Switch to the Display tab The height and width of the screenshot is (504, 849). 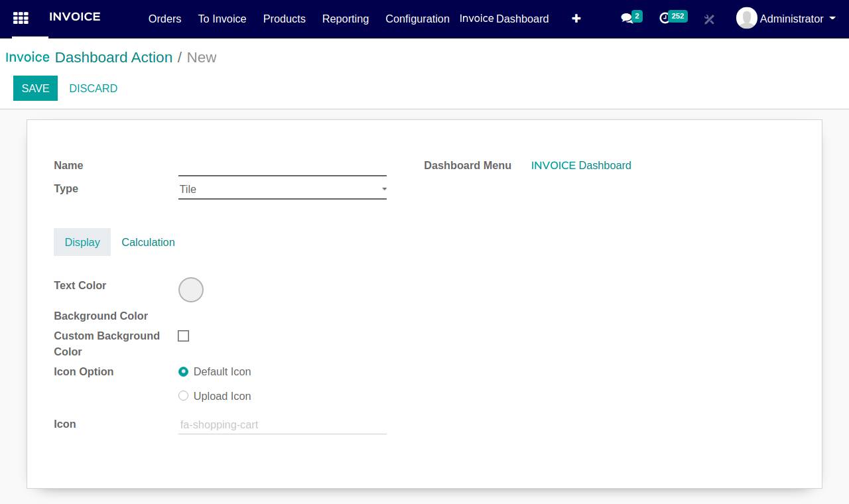click(82, 242)
